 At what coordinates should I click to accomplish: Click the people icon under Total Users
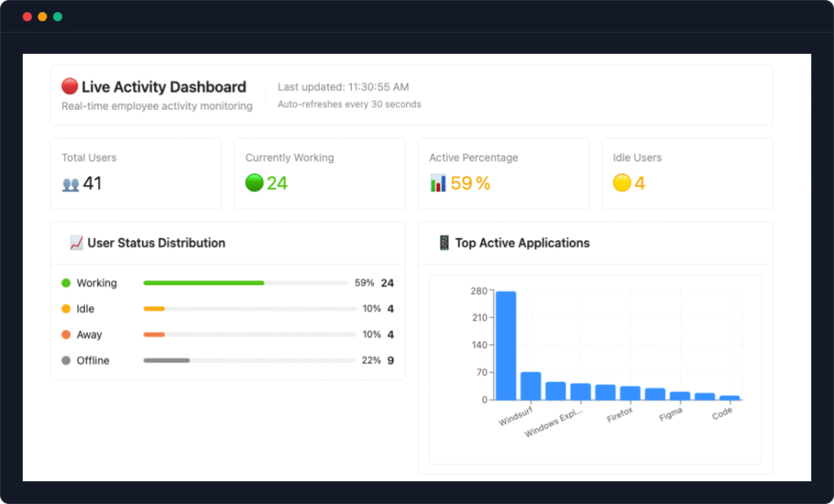(71, 184)
